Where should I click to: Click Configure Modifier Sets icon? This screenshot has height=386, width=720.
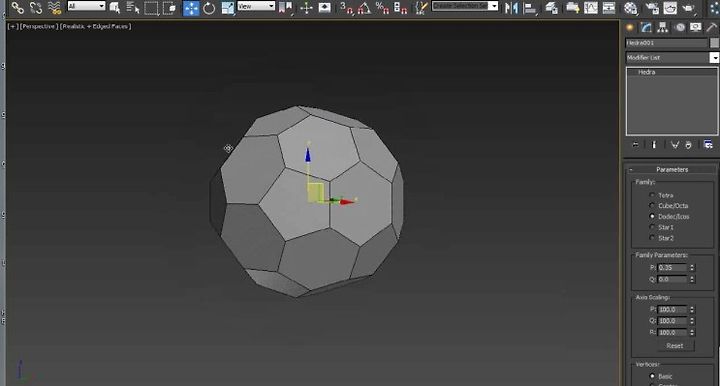pyautogui.click(x=708, y=145)
